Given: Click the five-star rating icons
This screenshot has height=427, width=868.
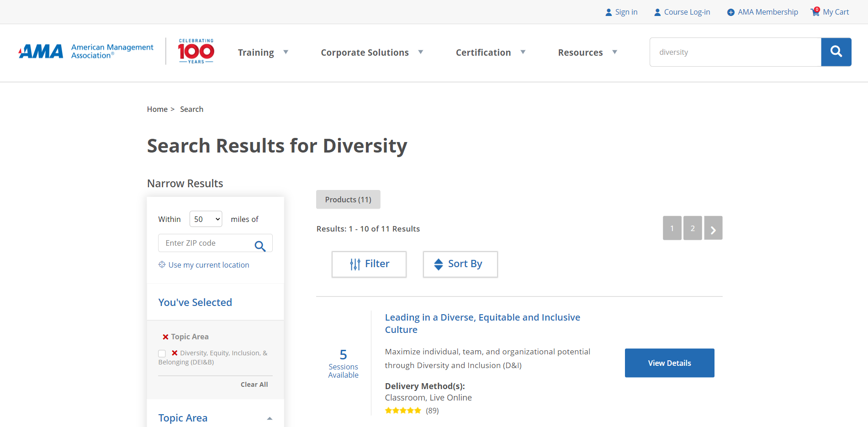Looking at the screenshot, I should [403, 411].
